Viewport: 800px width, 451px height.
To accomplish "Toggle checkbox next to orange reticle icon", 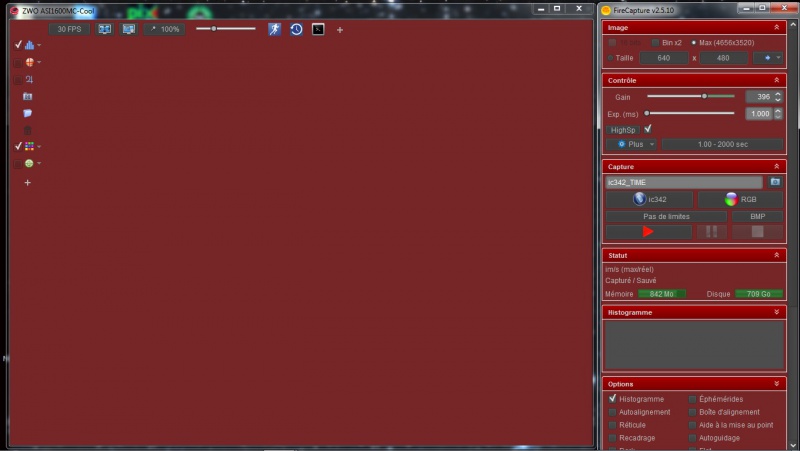I will (18, 63).
